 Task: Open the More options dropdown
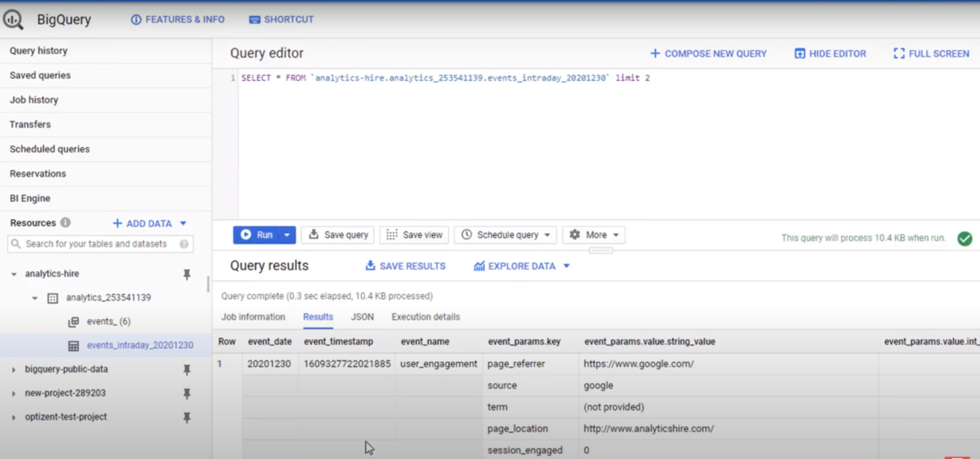[594, 235]
